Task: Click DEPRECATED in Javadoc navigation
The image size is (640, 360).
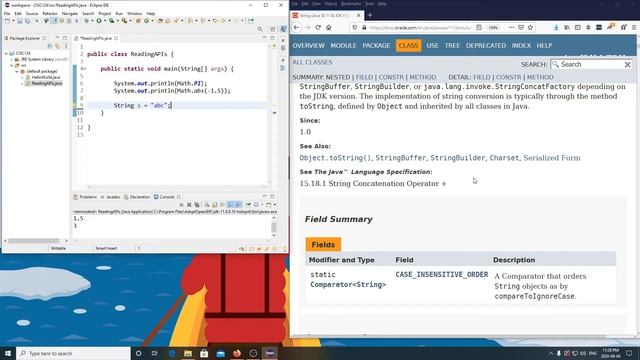Action: coord(486,46)
